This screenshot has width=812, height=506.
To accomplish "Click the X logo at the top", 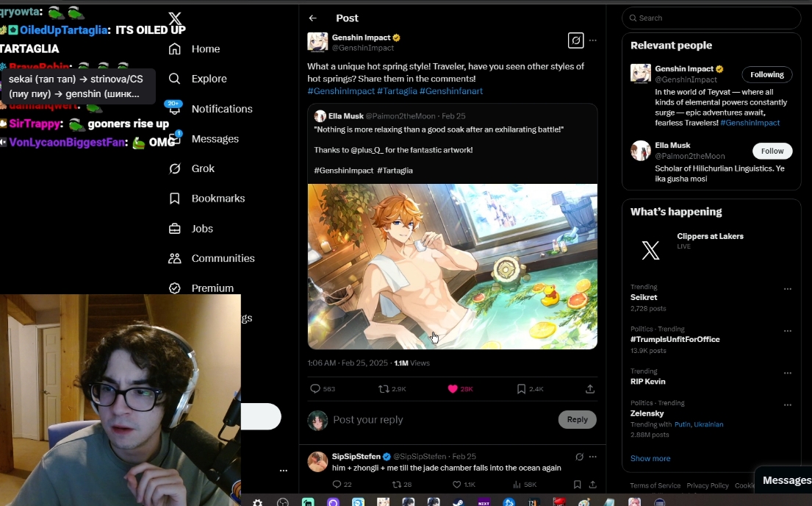I will coord(175,18).
